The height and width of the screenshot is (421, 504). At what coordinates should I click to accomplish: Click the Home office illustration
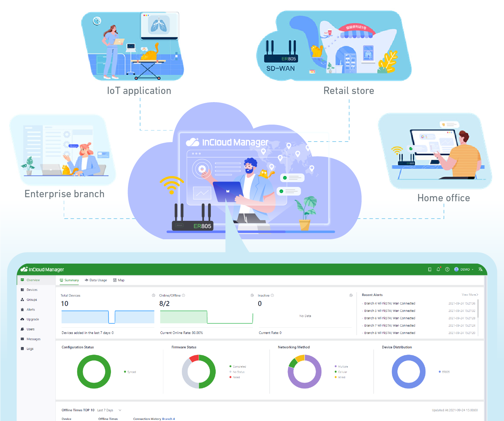[435, 151]
